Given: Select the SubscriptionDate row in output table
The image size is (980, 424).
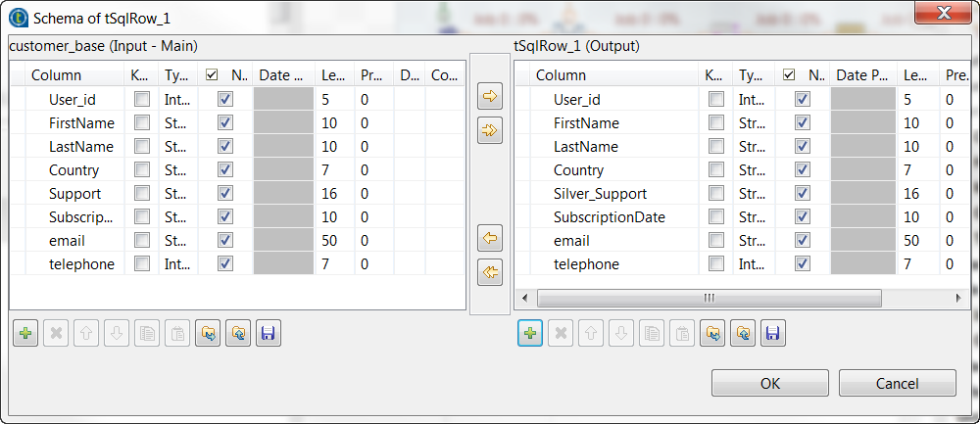Looking at the screenshot, I should [x=740, y=217].
